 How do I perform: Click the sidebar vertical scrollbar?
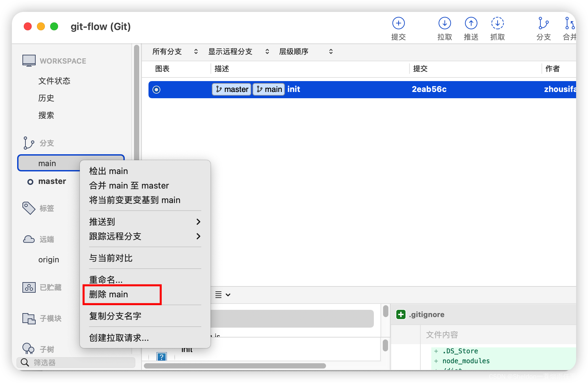pos(137,102)
